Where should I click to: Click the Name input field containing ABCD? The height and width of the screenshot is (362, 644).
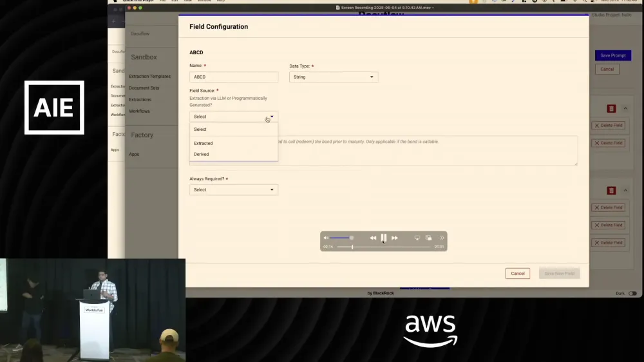click(234, 77)
